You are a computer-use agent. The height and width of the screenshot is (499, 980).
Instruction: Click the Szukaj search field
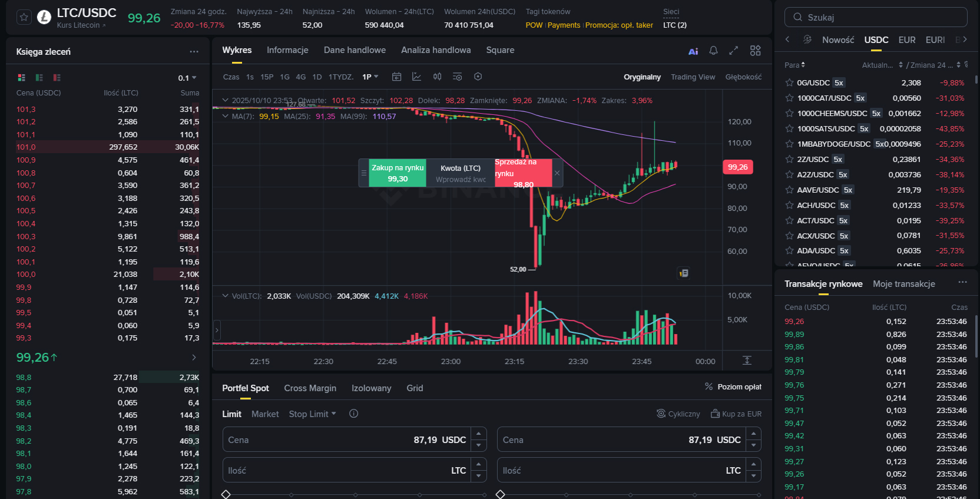point(876,17)
